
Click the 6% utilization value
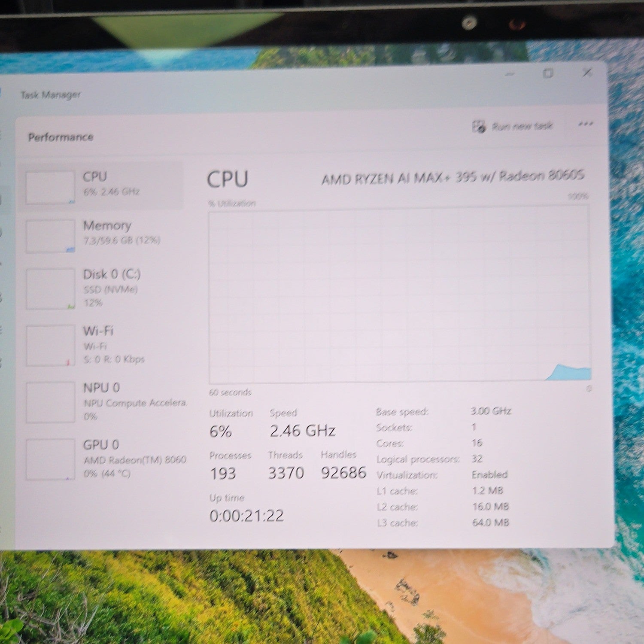(221, 431)
